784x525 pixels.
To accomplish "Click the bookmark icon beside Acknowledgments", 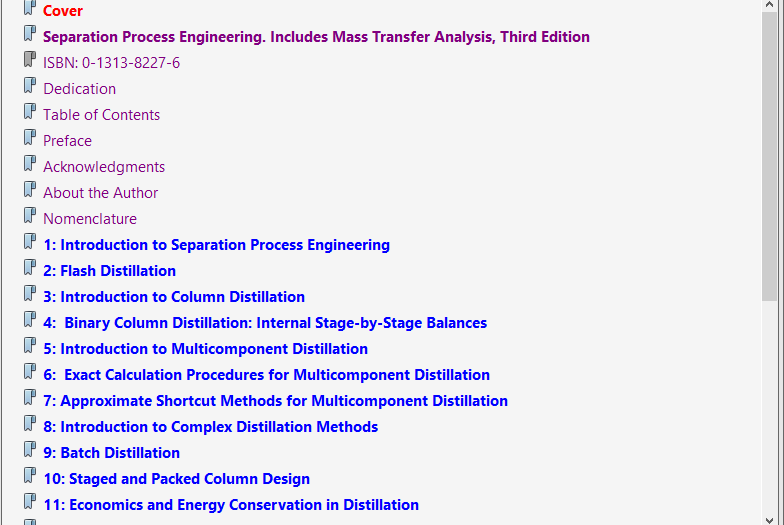I will 30,165.
